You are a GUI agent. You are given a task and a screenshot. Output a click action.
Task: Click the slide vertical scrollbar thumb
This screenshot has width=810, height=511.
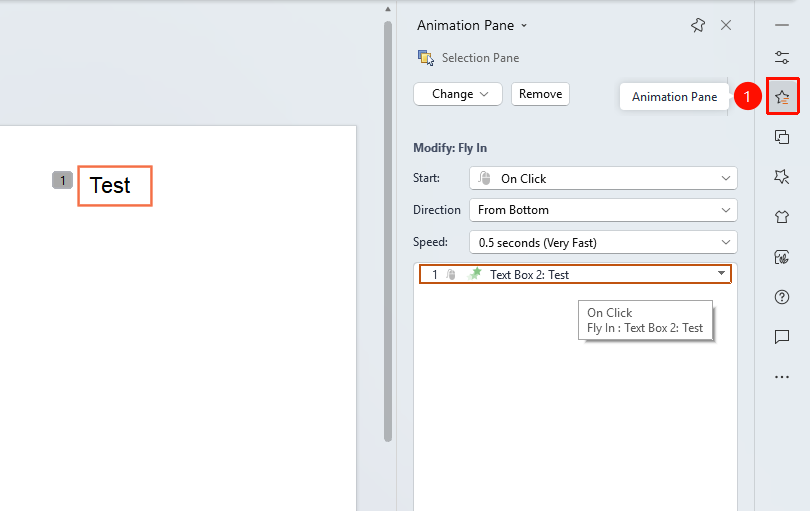coord(388,231)
